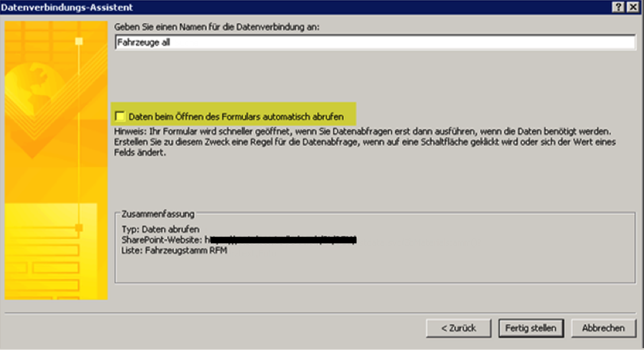Focus the connection name field 'Fahrzeuge all'

coord(375,42)
